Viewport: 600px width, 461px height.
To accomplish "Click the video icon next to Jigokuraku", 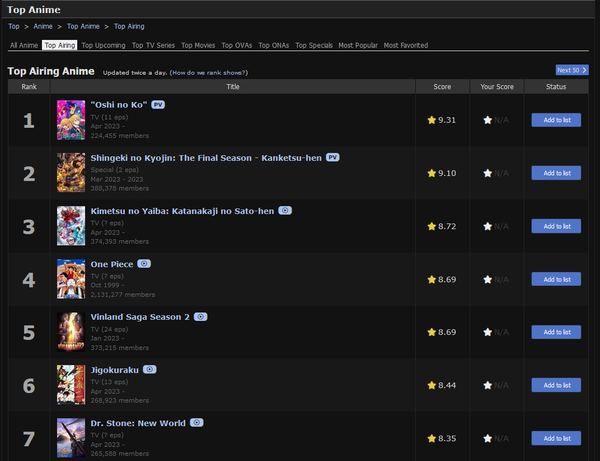I will point(150,369).
